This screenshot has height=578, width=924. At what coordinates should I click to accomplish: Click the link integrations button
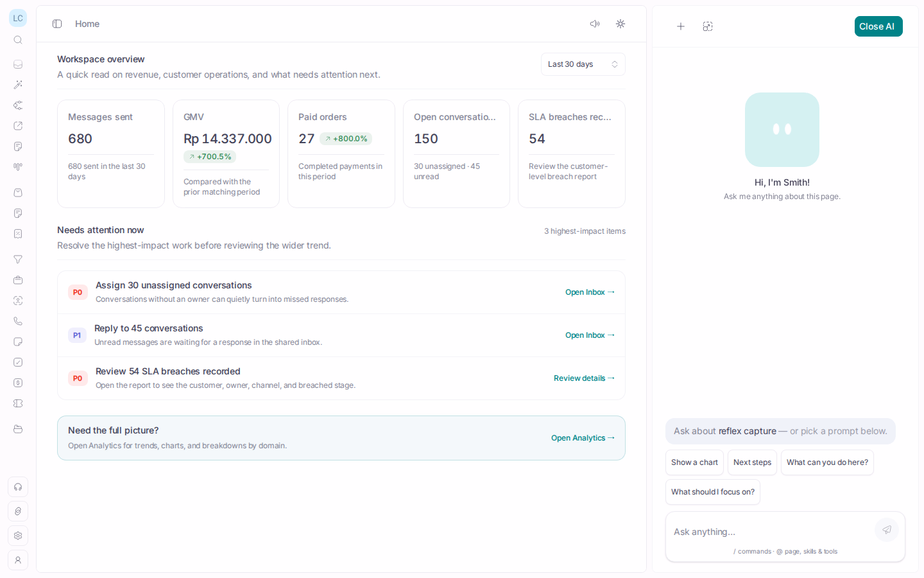click(18, 511)
